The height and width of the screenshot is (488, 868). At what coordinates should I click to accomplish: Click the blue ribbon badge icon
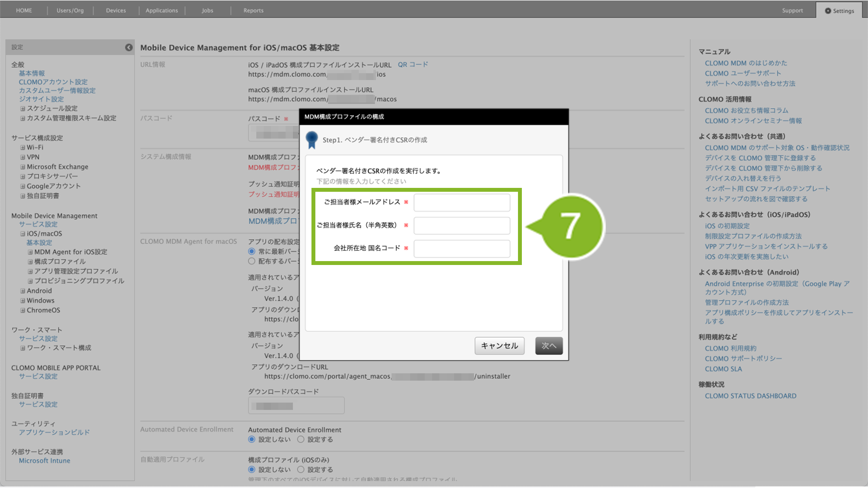pos(311,140)
